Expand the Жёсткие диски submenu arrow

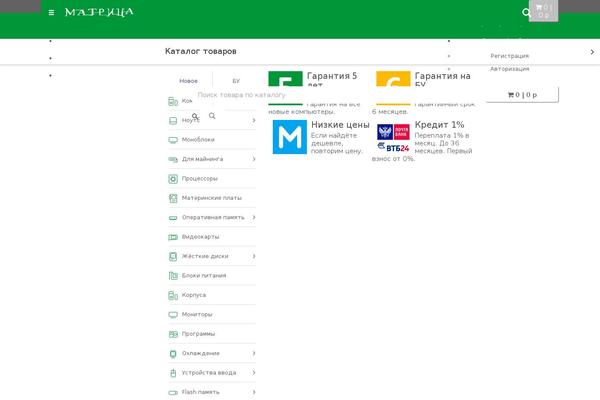point(254,256)
